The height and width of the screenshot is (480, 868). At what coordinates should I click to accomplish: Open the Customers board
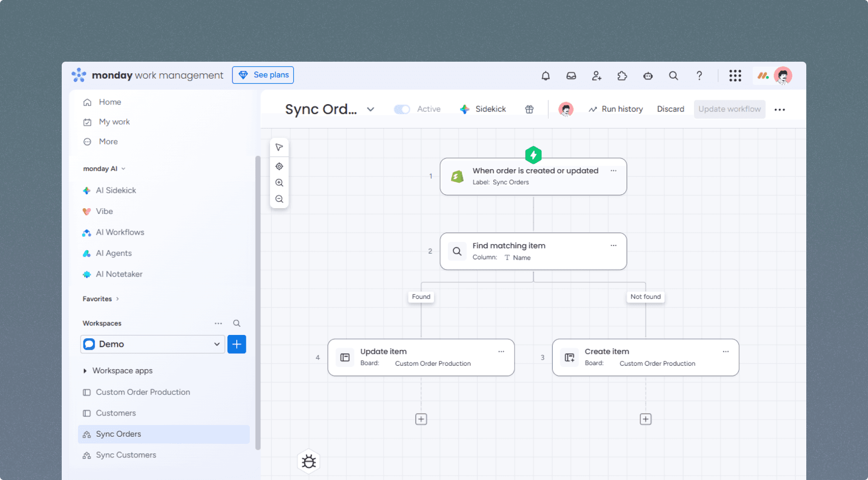[x=116, y=413]
